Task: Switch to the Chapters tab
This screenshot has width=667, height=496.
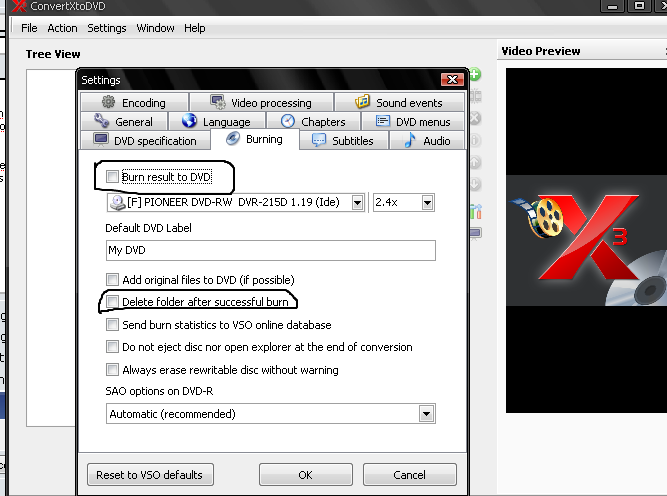Action: (x=313, y=121)
